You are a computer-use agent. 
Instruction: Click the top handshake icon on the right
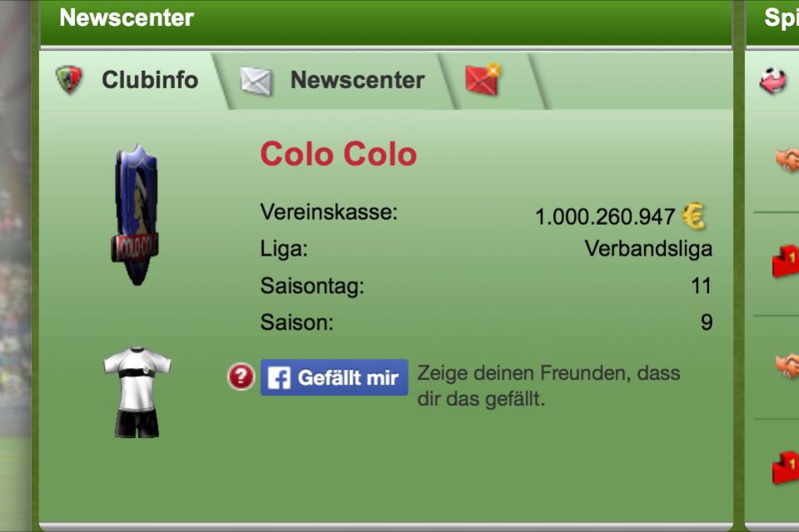click(787, 160)
